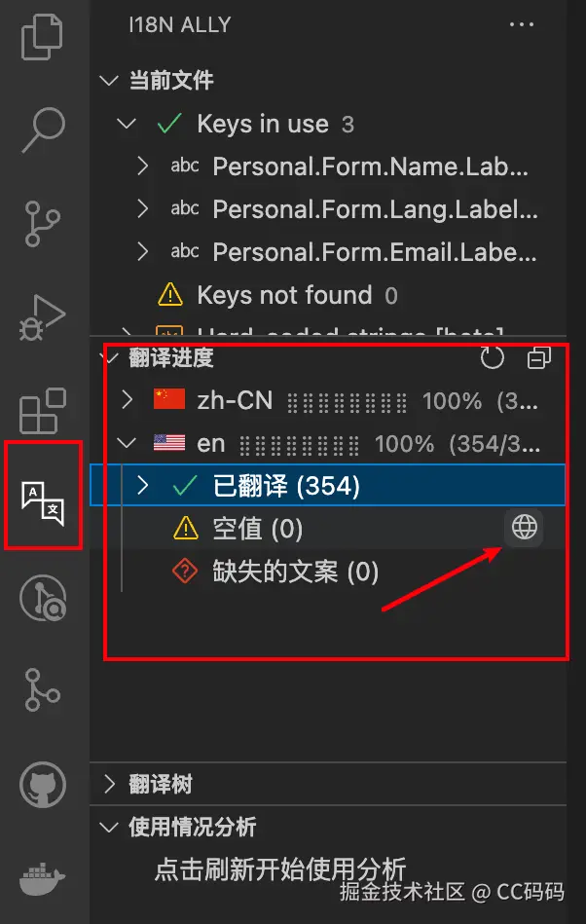Open Docker whale icon
Screen dimensions: 586x924
click(42, 878)
